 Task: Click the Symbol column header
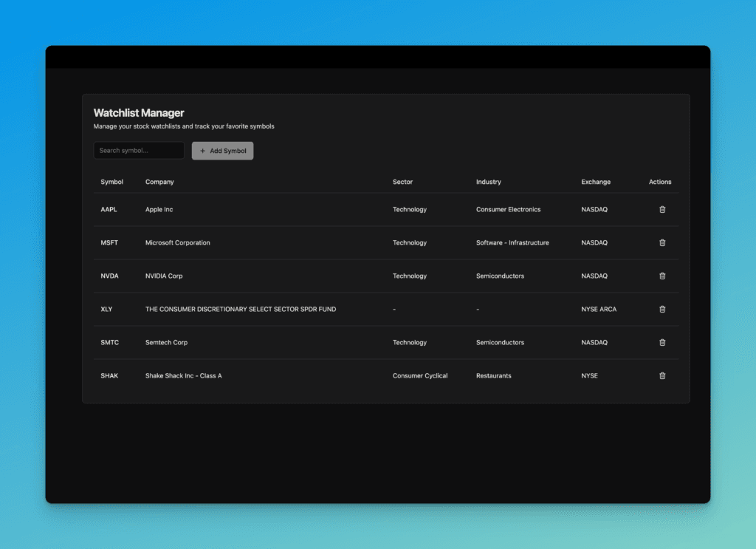[112, 182]
